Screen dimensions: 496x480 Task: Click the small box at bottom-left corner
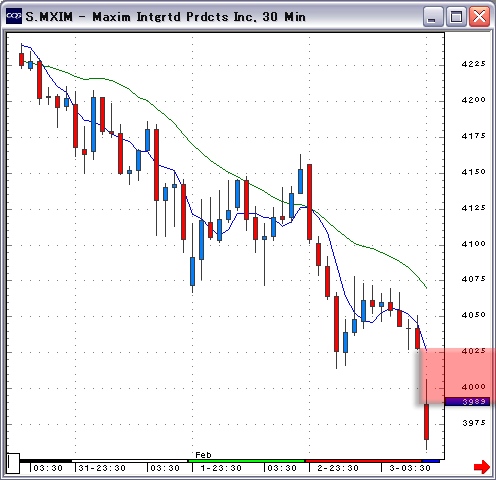pos(14,463)
